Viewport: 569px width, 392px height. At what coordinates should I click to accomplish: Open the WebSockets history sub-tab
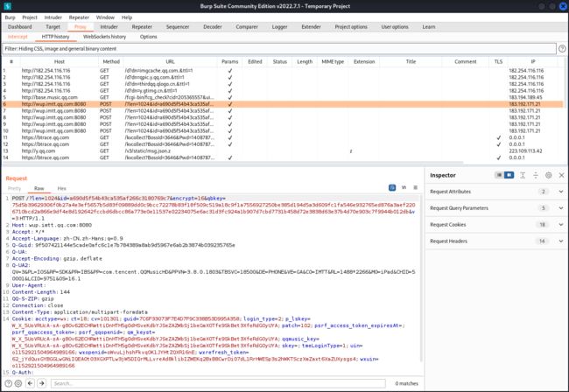click(x=104, y=37)
